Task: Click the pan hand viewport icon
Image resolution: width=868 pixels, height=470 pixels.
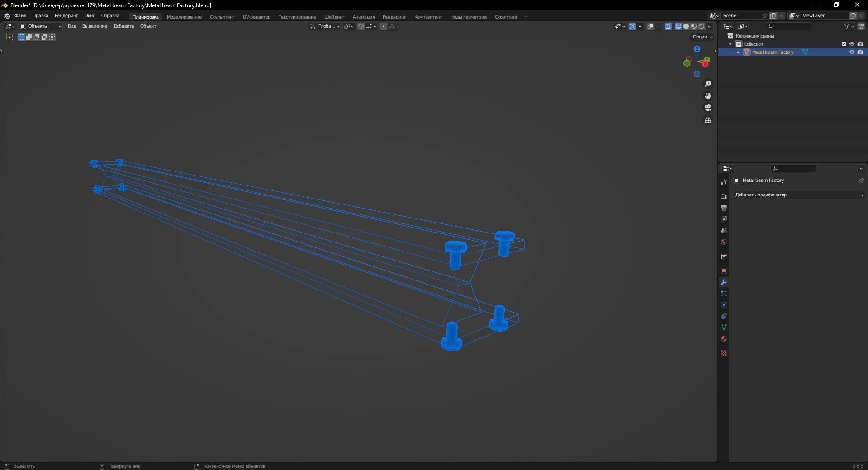Action: point(708,96)
